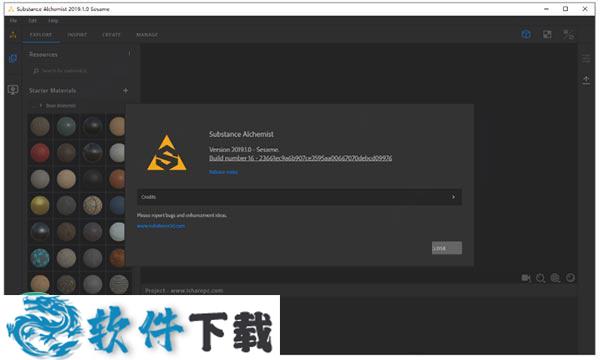Open the layer stack icon in right sidebar
Image resolution: width=600 pixels, height=360 pixels.
(x=586, y=59)
